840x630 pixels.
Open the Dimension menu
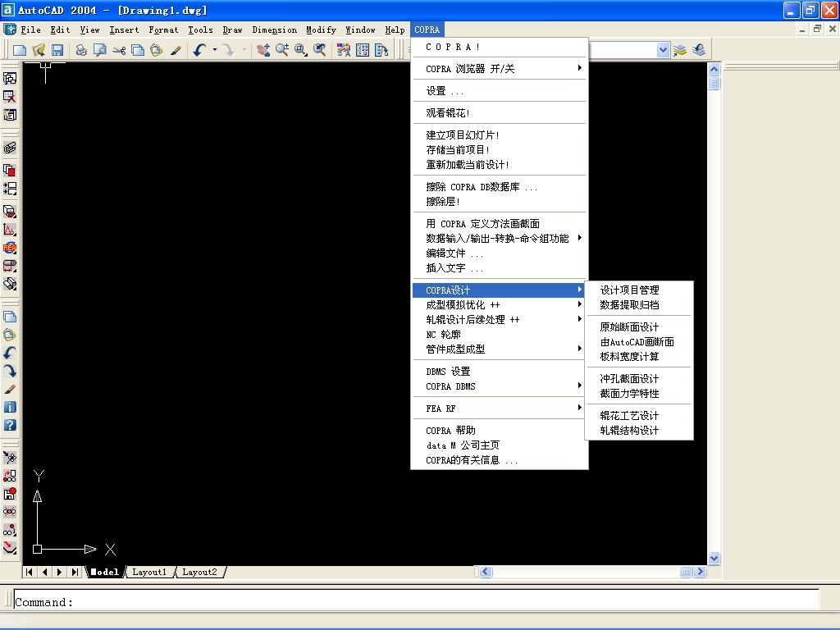pos(274,30)
